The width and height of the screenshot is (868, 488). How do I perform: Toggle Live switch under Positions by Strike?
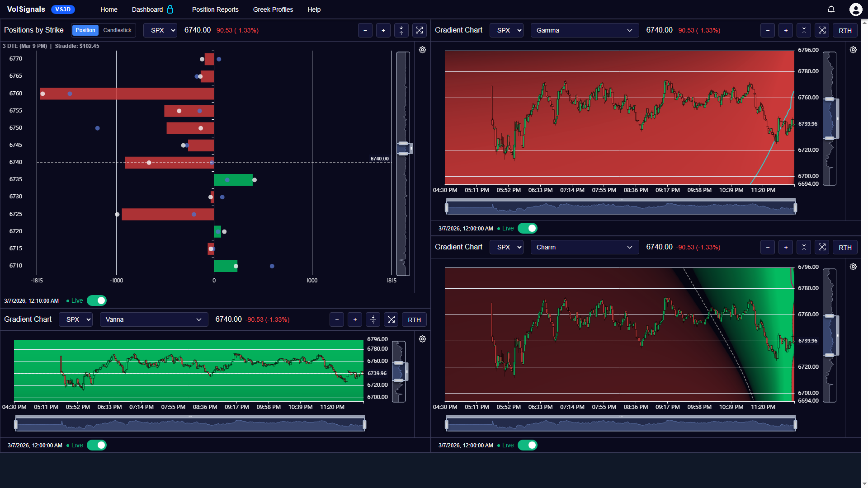(x=97, y=300)
